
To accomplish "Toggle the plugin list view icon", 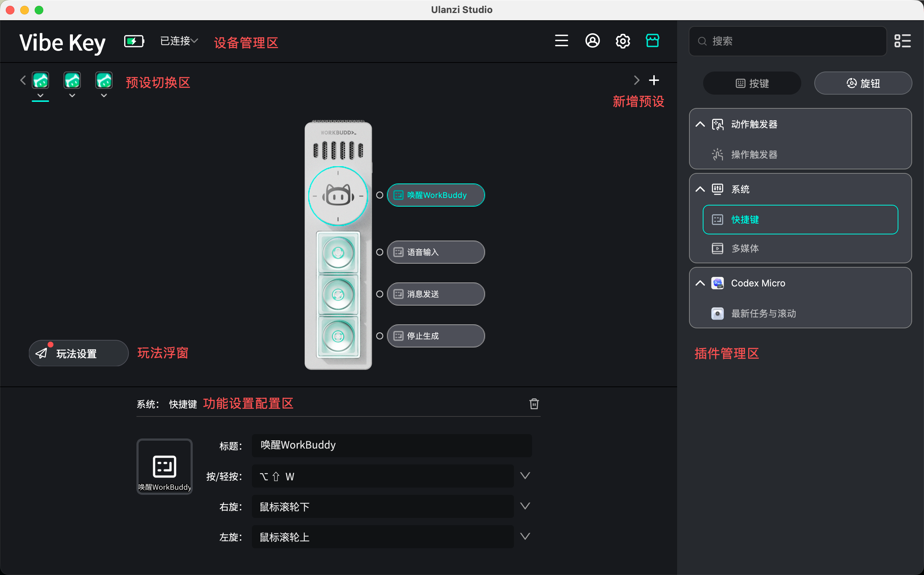I will click(902, 41).
